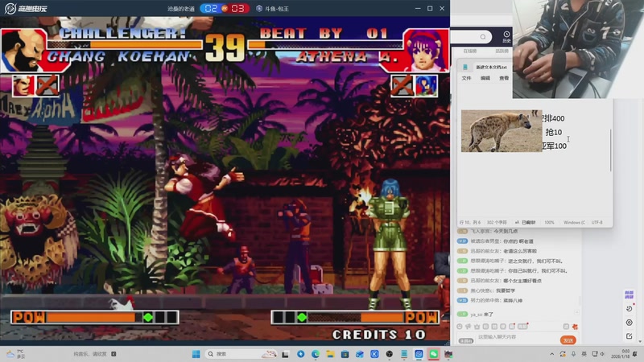
Task: Click the night-mode clock icon in right sidebar
Action: pyautogui.click(x=630, y=308)
